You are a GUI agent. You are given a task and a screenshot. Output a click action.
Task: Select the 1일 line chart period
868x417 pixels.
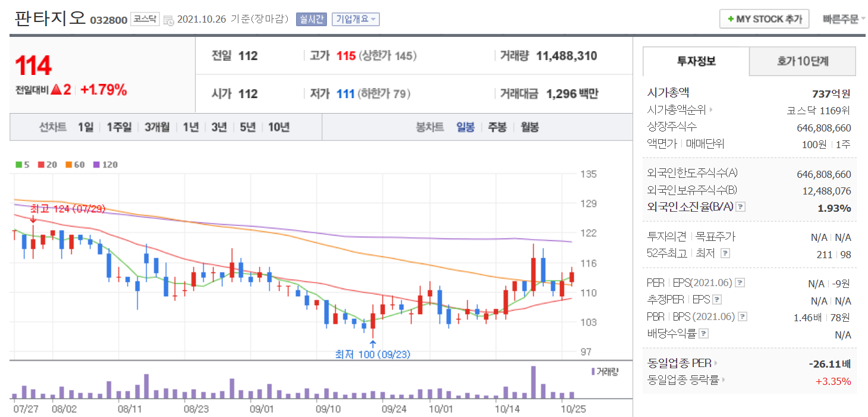coord(86,127)
